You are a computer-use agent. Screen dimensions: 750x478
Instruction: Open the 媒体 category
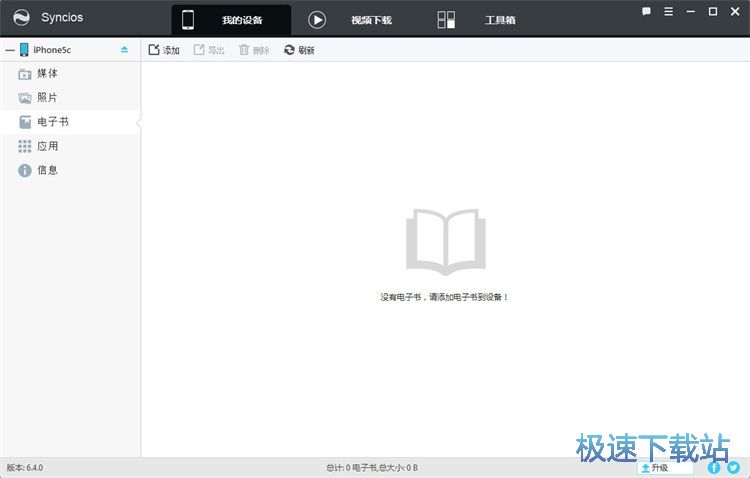pos(70,74)
